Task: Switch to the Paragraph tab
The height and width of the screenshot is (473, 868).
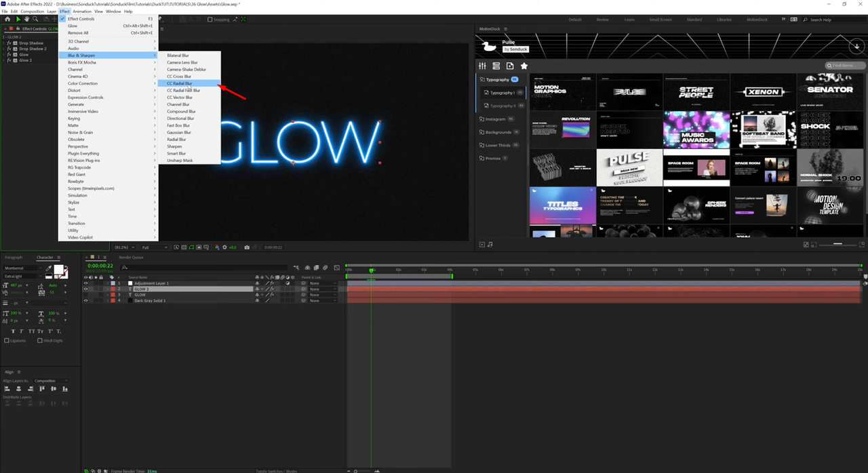Action: tap(14, 258)
